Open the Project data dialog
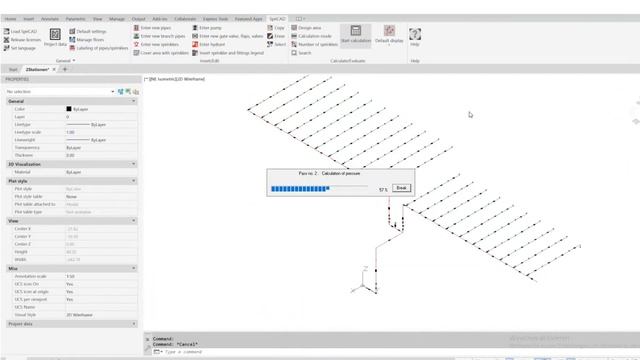 (x=55, y=37)
